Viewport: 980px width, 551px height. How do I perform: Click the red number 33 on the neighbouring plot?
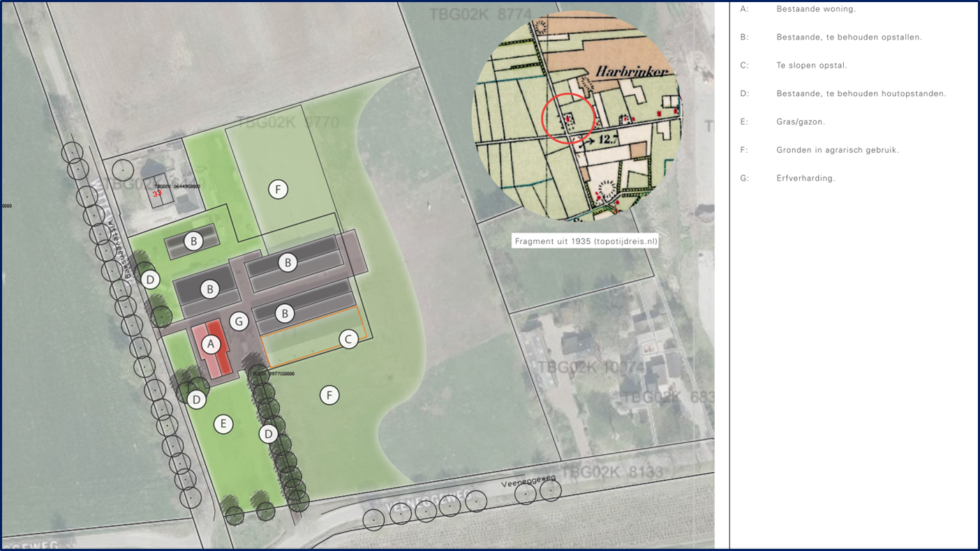coord(157,194)
